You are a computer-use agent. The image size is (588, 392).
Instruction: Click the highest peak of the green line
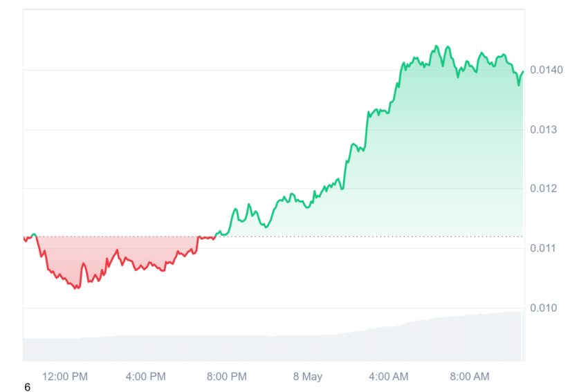coord(436,46)
